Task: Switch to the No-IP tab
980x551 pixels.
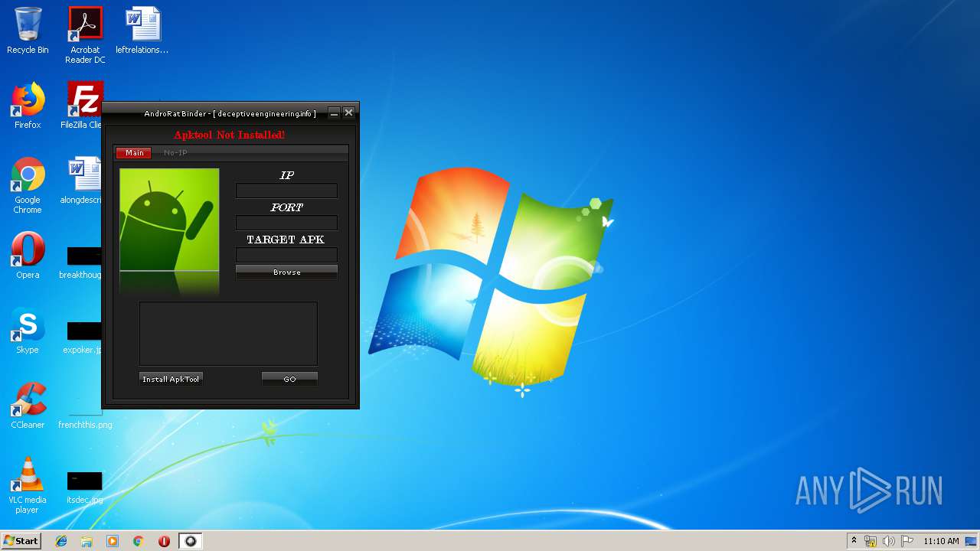Action: 175,153
